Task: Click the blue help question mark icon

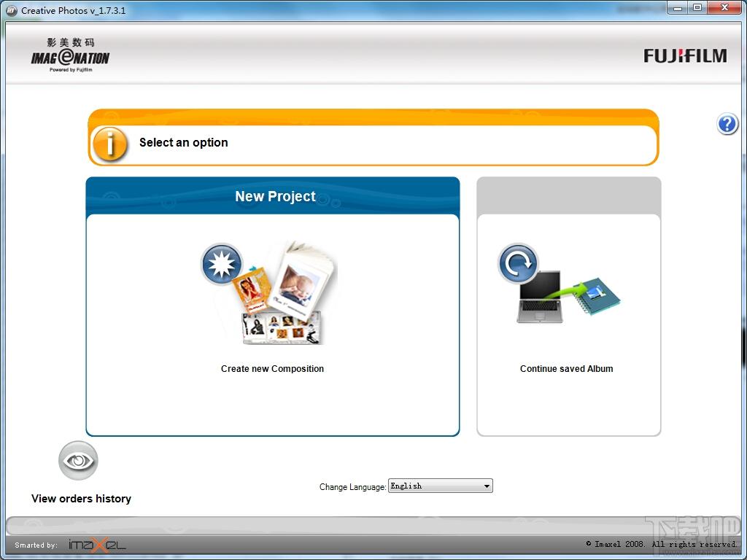Action: (x=727, y=125)
